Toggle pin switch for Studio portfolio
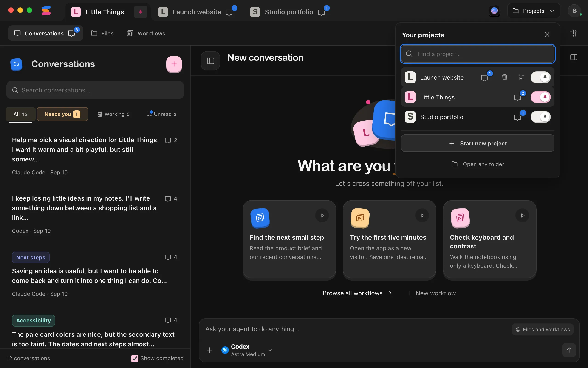This screenshot has width=588, height=368. [x=540, y=117]
